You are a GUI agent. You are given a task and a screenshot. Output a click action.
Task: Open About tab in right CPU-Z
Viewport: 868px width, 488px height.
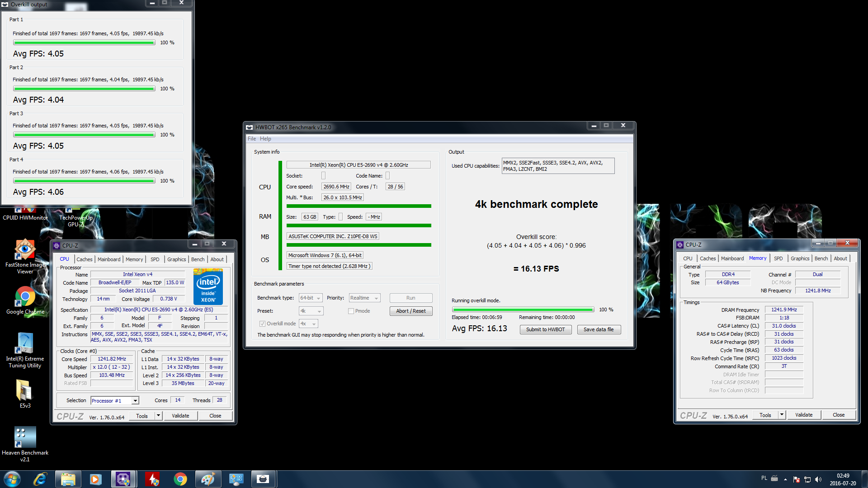(x=840, y=258)
